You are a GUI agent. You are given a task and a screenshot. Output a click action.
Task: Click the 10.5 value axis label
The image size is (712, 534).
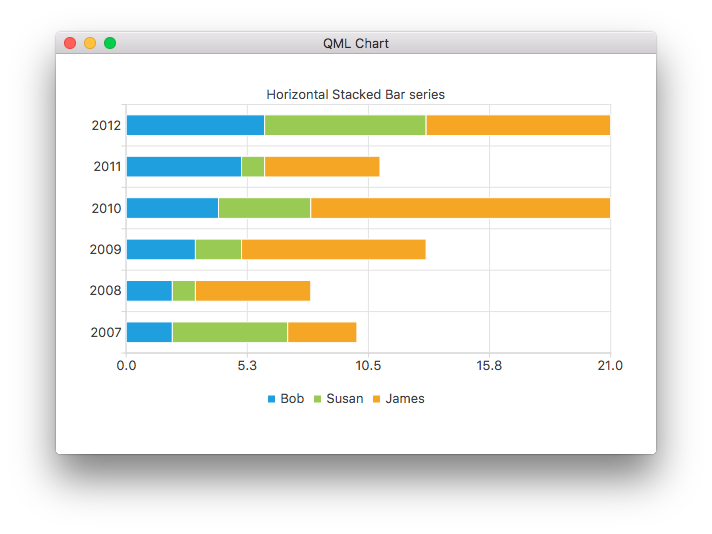coord(368,366)
